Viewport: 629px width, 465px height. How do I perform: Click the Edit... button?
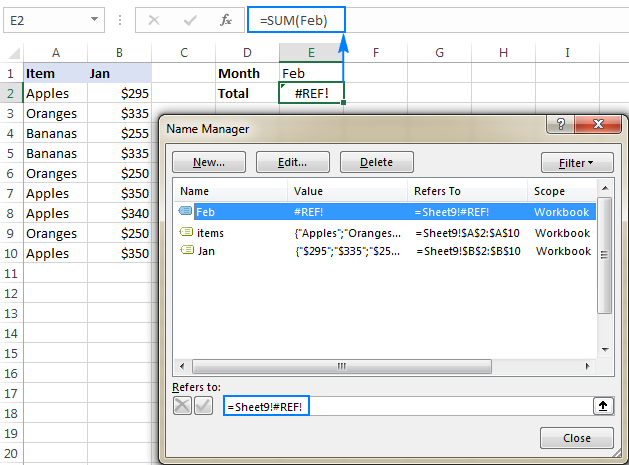point(292,162)
